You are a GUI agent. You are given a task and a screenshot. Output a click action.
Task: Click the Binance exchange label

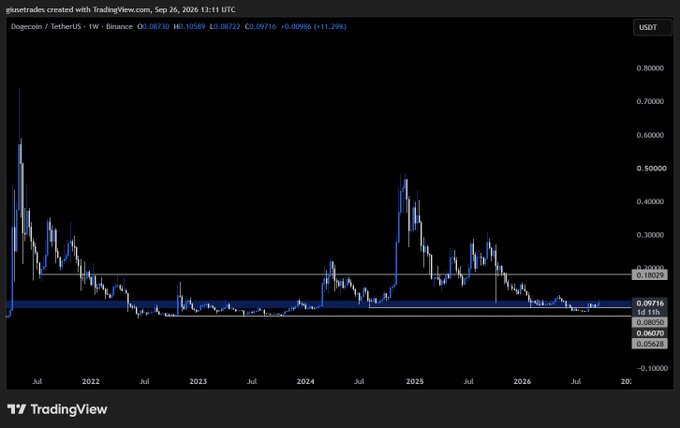pyautogui.click(x=119, y=26)
